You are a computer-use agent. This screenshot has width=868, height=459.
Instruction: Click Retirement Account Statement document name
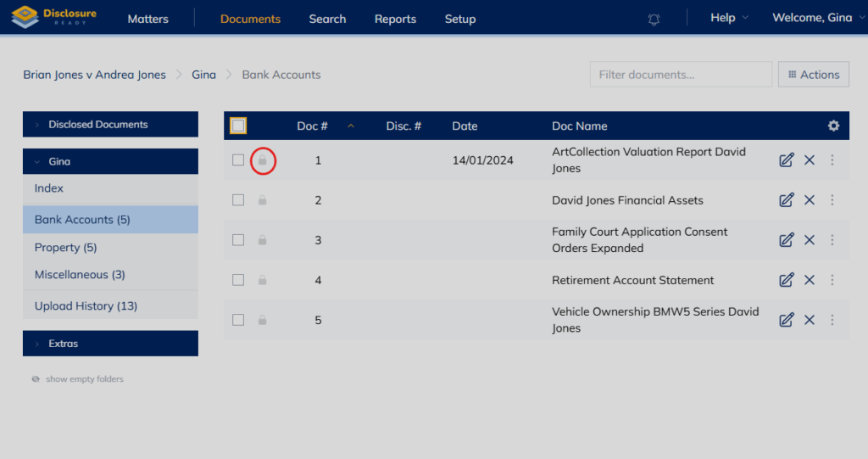pos(632,280)
